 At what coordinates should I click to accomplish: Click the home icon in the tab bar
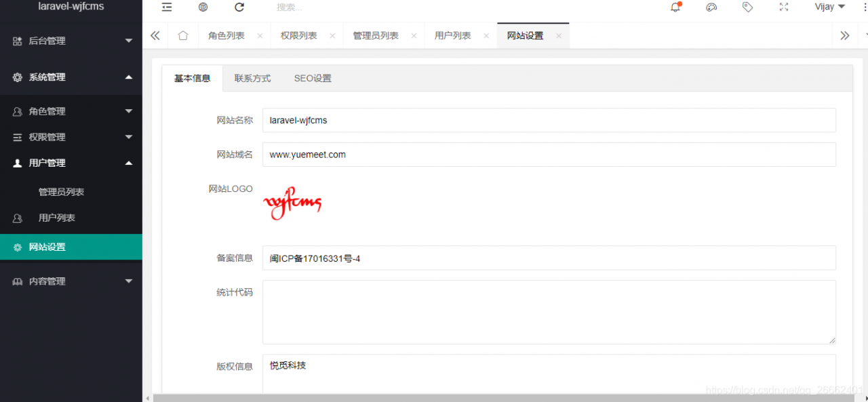182,35
